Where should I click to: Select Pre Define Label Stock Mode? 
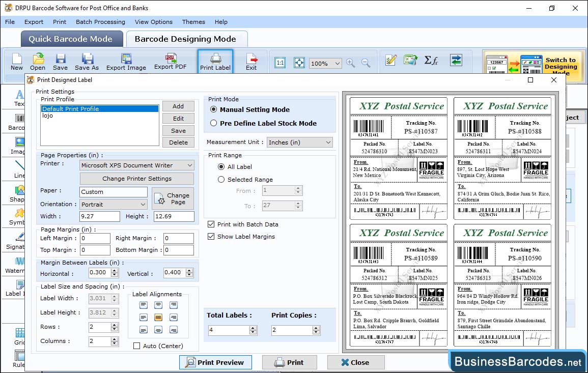tap(213, 123)
